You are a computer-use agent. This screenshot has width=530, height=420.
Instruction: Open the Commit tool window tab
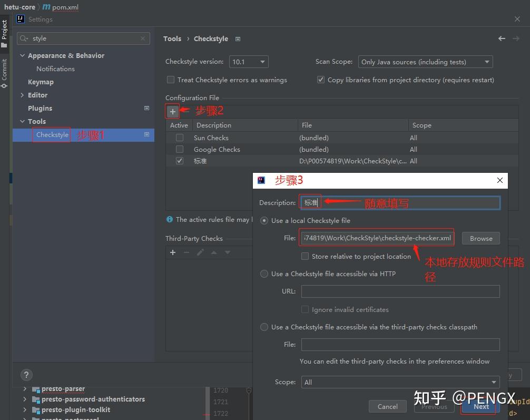click(4, 73)
